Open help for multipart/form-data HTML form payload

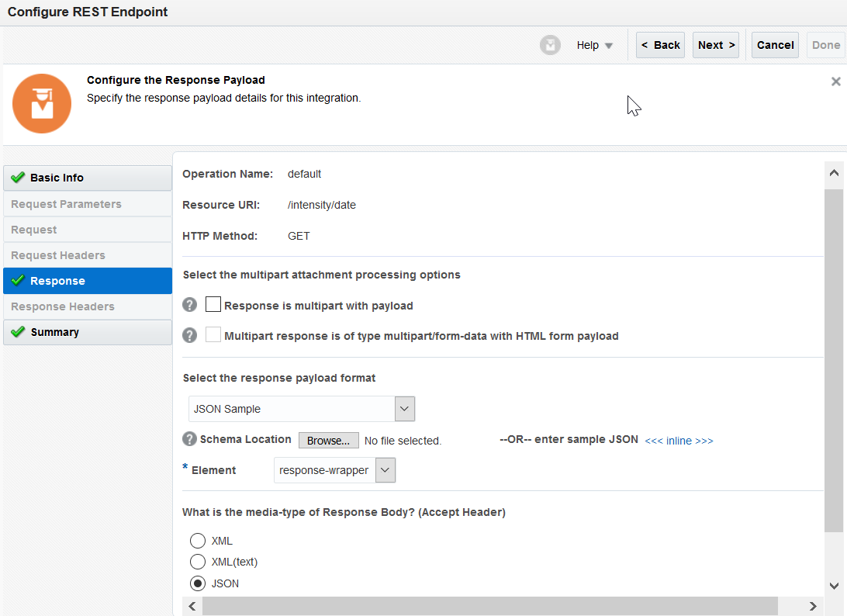tap(189, 336)
